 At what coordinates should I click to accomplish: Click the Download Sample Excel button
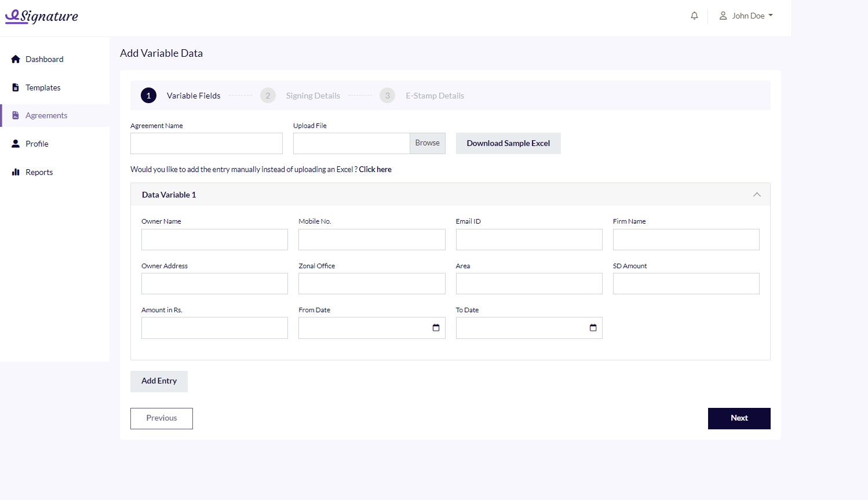click(508, 143)
